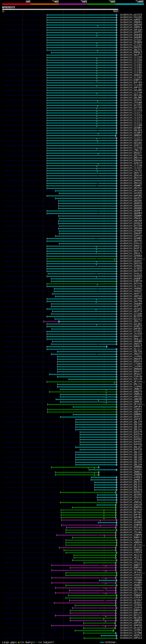The image size is (146, 644).
Task: Select hit 'UniRef100_Q9XER4'
Action: click(x=131, y=588)
